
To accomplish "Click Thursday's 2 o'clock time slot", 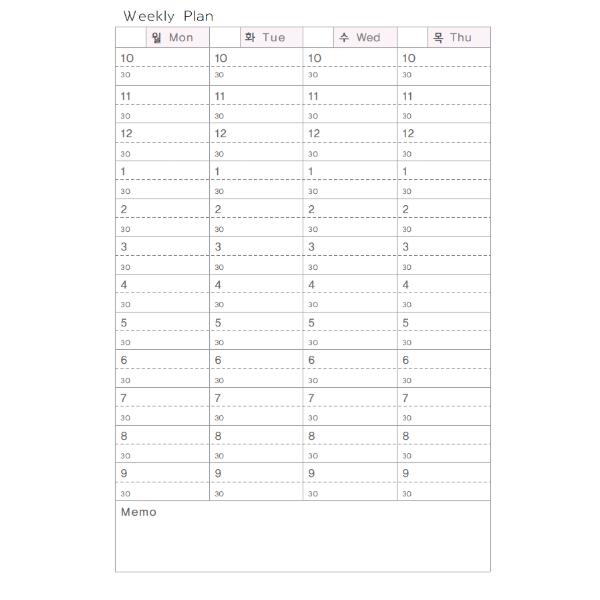I will (444, 209).
